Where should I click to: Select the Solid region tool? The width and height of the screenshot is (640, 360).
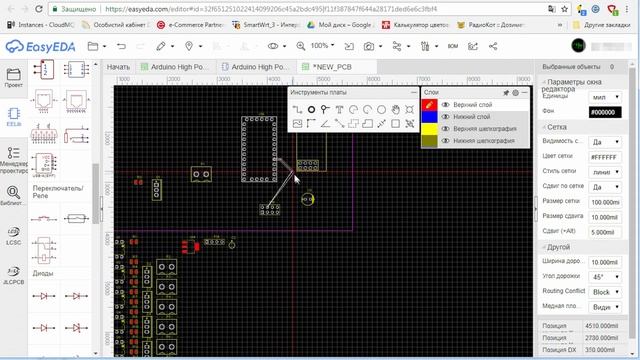click(367, 123)
